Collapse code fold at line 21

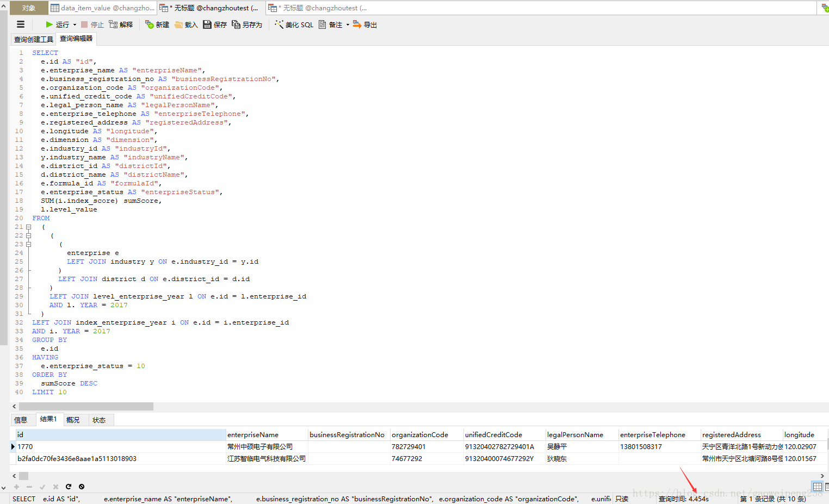pyautogui.click(x=28, y=227)
